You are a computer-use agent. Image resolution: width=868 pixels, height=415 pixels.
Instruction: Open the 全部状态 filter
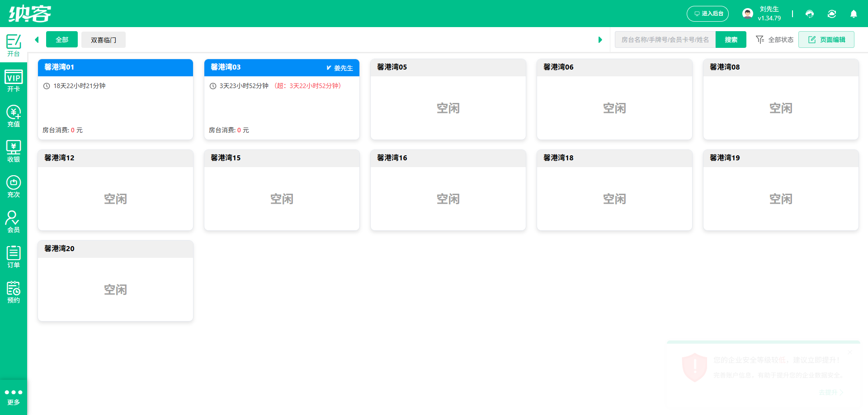tap(775, 40)
